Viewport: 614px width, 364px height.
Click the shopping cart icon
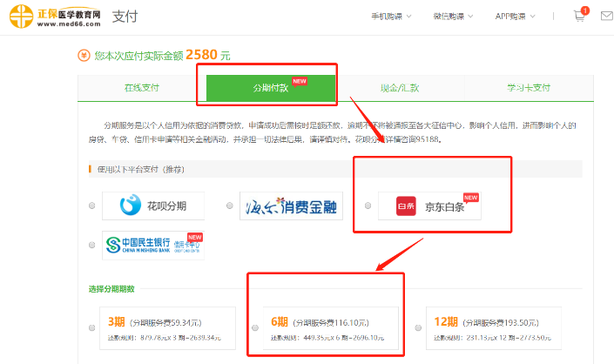point(579,16)
